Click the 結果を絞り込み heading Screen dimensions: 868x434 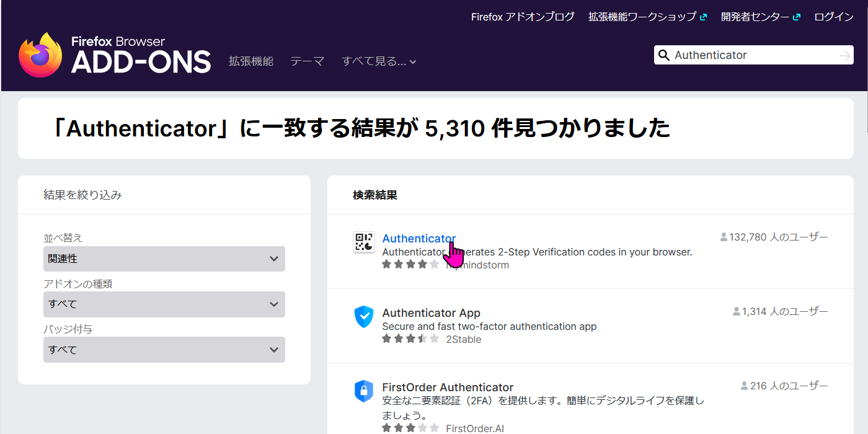point(82,195)
